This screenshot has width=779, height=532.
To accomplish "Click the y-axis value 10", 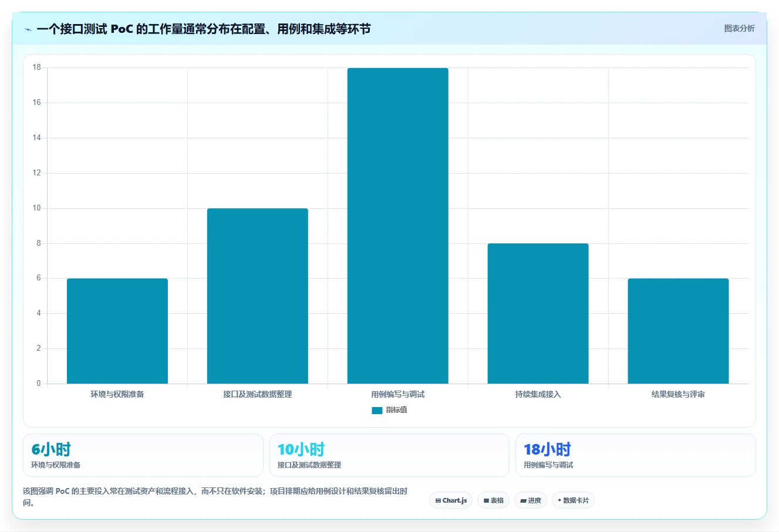I will tap(37, 208).
